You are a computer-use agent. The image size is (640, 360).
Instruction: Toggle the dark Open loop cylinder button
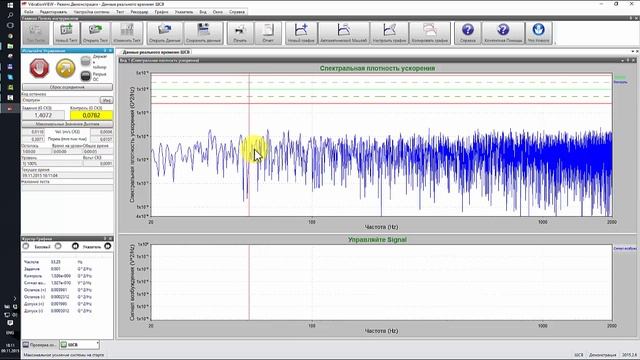[x=85, y=76]
